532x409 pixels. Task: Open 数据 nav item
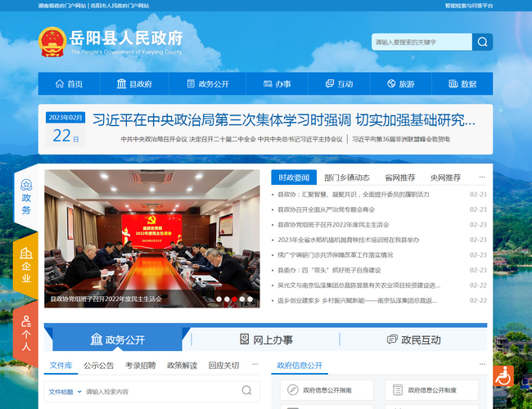point(462,83)
